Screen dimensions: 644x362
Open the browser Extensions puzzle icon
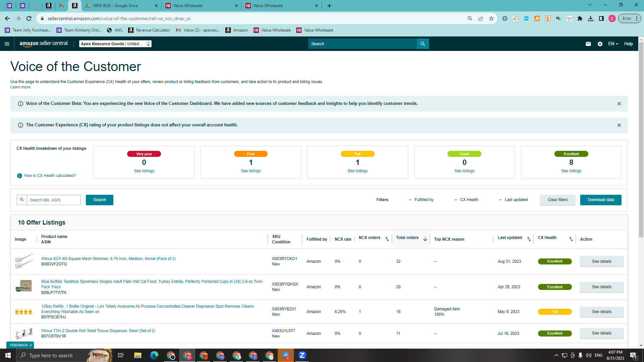[580, 18]
